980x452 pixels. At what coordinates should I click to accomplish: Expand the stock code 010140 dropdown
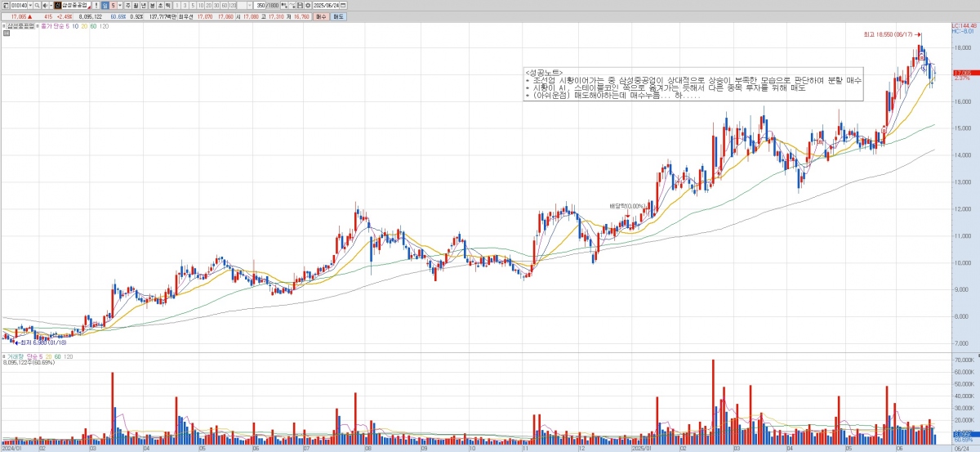(29, 5)
